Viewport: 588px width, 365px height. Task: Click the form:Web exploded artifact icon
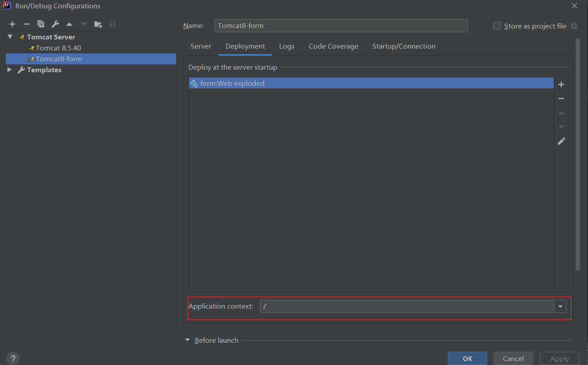[194, 83]
